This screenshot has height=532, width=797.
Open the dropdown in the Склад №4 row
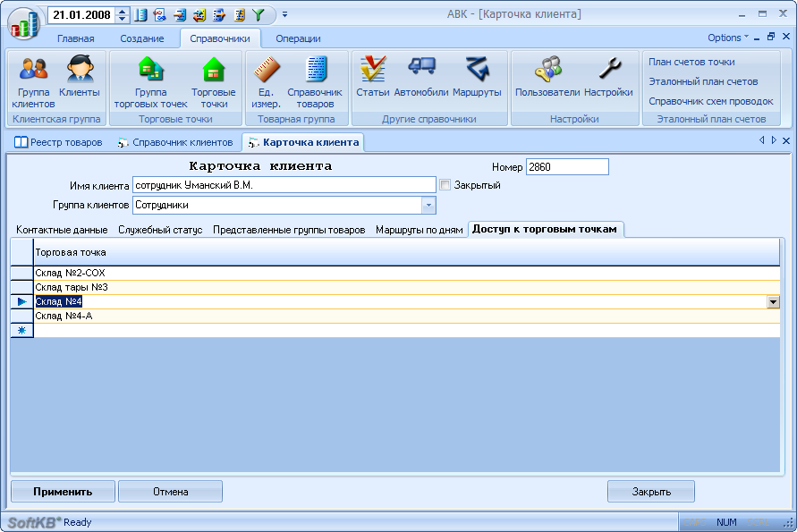click(773, 302)
